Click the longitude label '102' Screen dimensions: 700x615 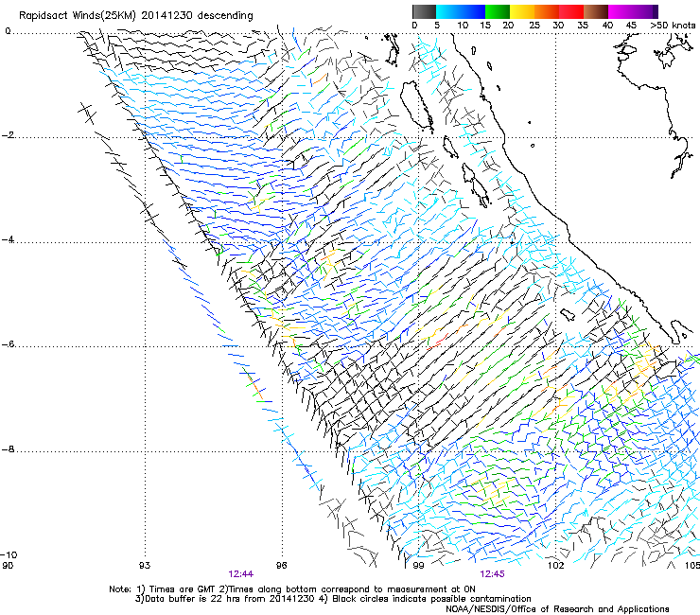pyautogui.click(x=556, y=566)
